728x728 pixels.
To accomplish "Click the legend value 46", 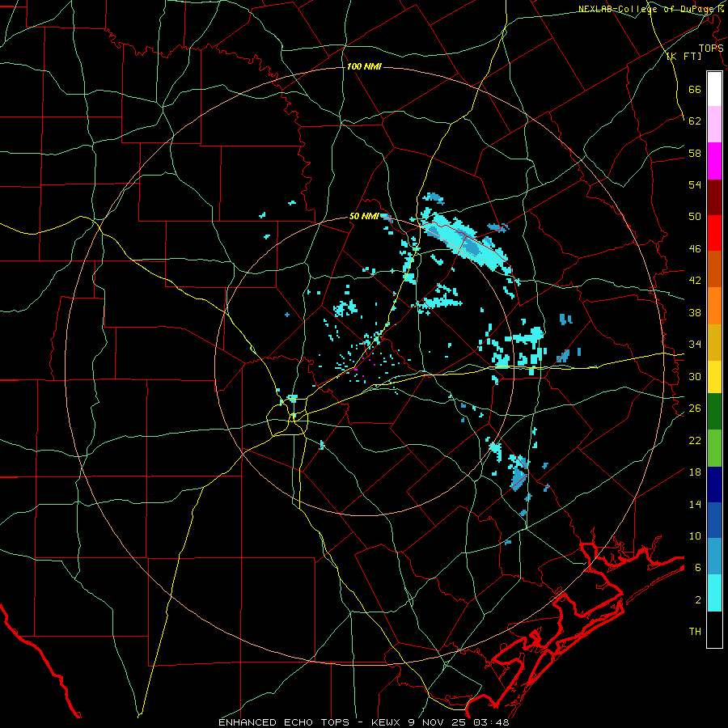I will tap(695, 249).
